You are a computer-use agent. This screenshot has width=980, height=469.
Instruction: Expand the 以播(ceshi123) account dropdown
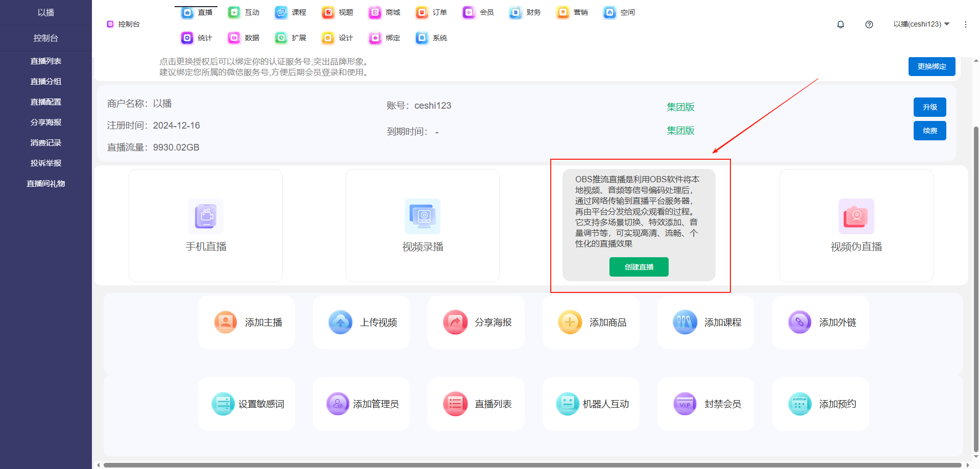(x=921, y=24)
